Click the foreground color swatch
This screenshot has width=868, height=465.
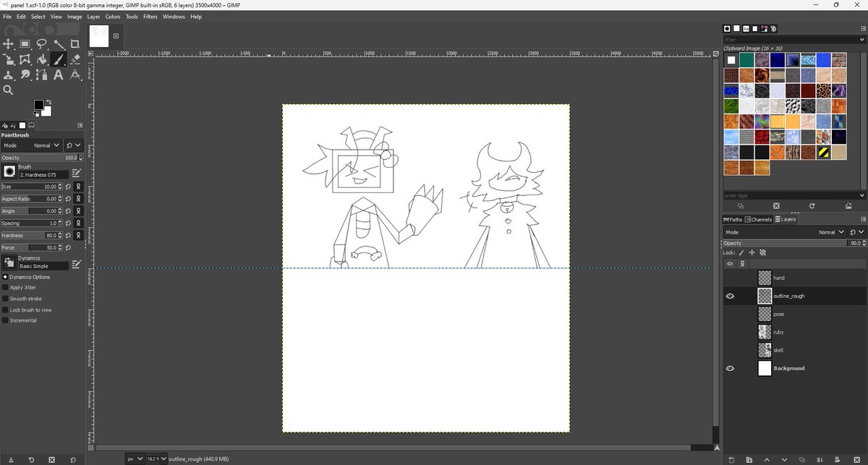(38, 105)
